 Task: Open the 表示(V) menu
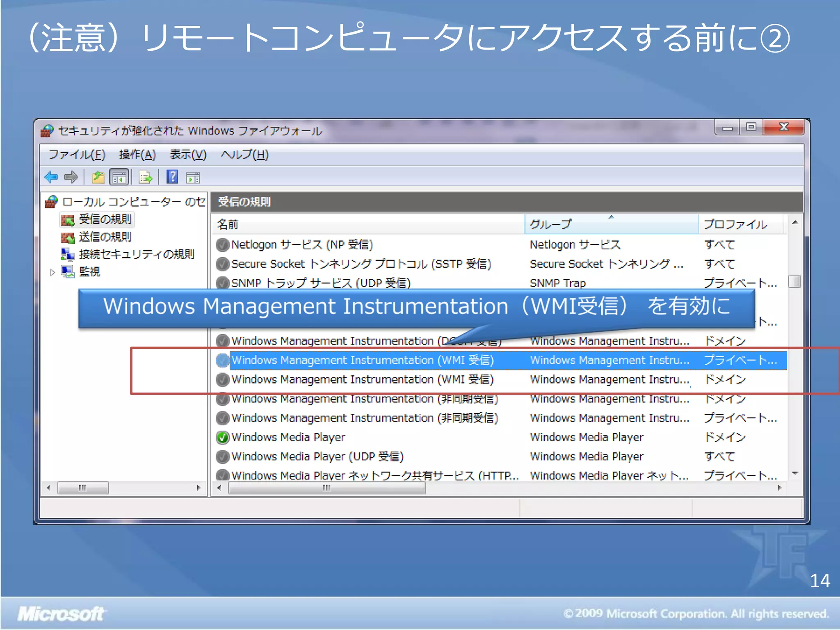[x=188, y=155]
